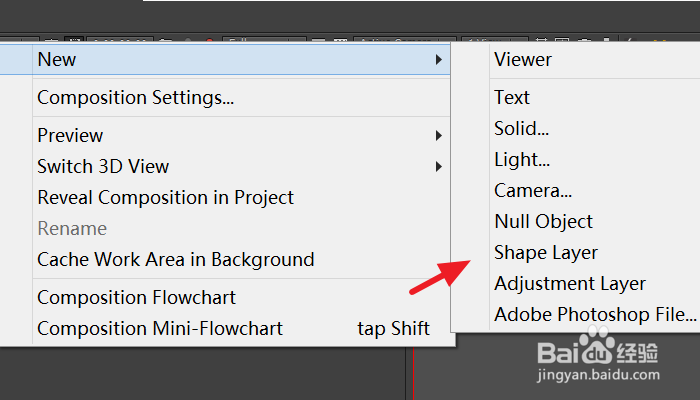Add a new Light layer
The image size is (700, 400).
[x=522, y=159]
